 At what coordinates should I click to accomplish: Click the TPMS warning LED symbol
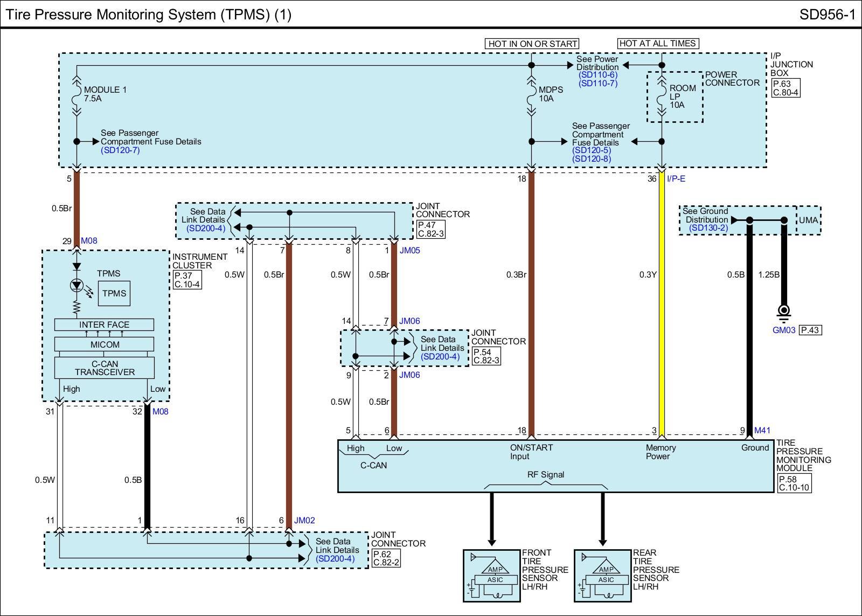(77, 286)
